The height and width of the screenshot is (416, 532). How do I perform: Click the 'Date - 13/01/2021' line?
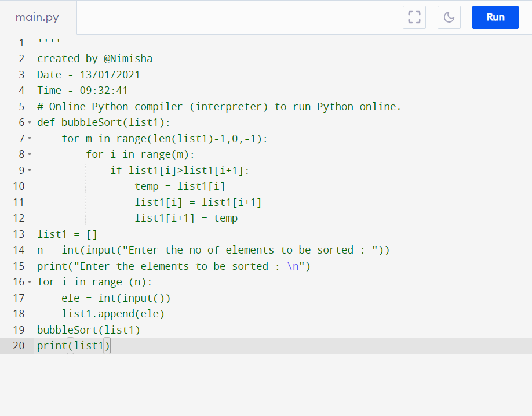89,75
